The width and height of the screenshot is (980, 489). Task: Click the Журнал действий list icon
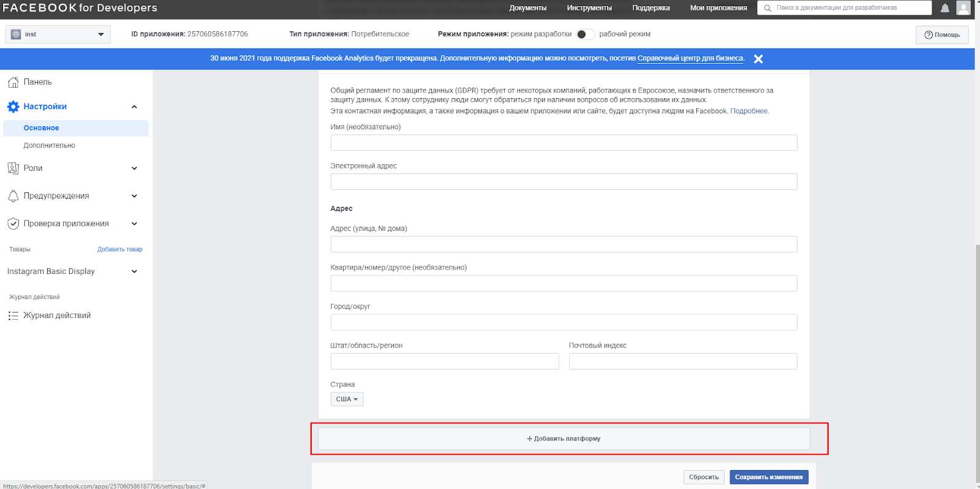13,316
